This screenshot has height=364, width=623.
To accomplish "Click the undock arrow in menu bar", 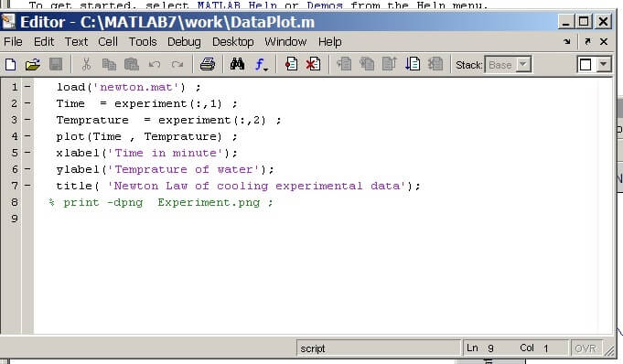I will click(x=587, y=41).
